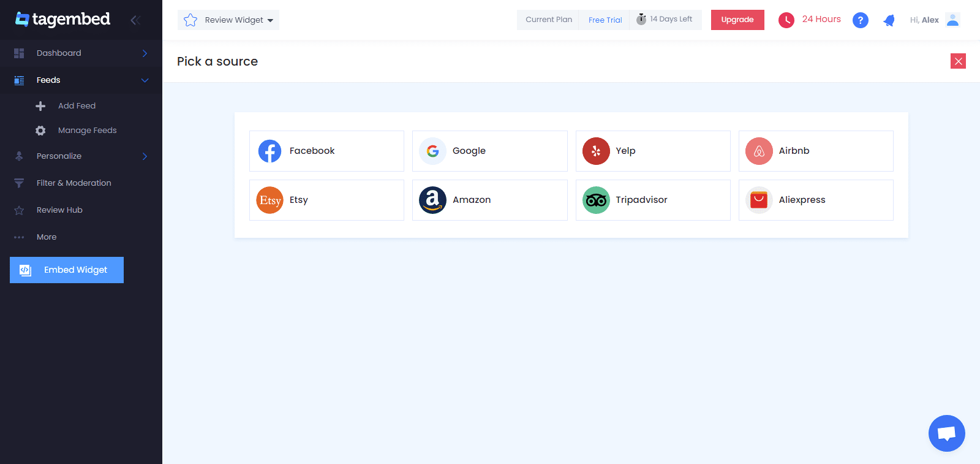Pick Etsy as the source

click(326, 200)
